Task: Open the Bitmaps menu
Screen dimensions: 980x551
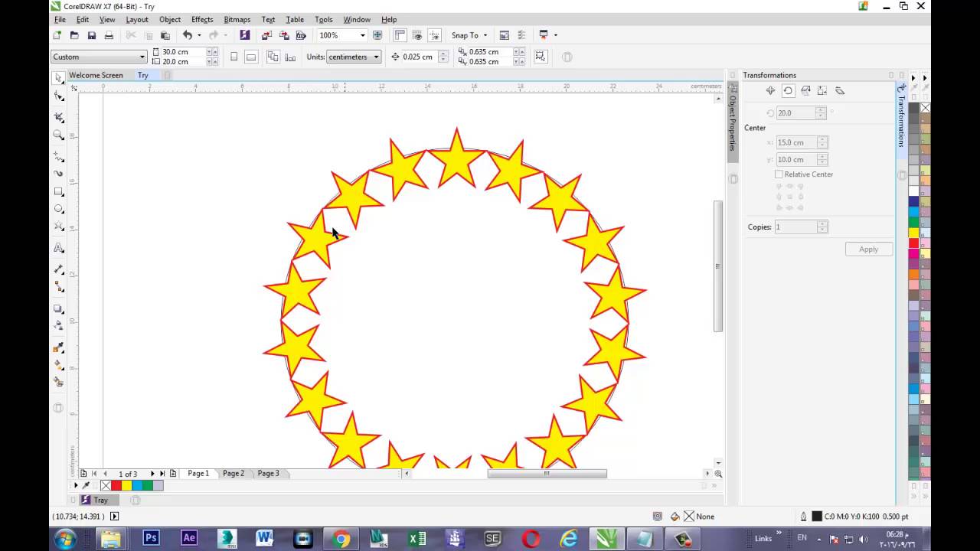Action: (x=237, y=19)
